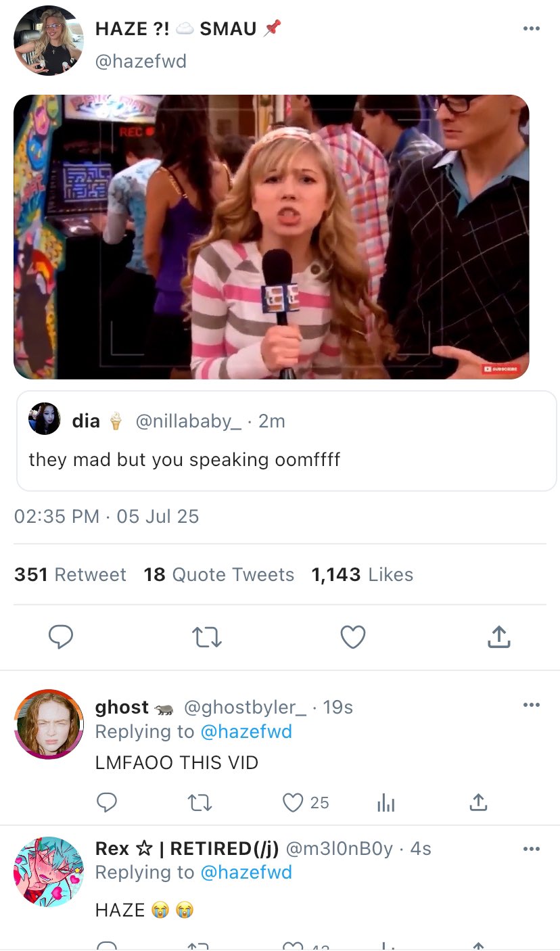Reply to the main tweet
The width and height of the screenshot is (560, 951).
click(x=61, y=636)
